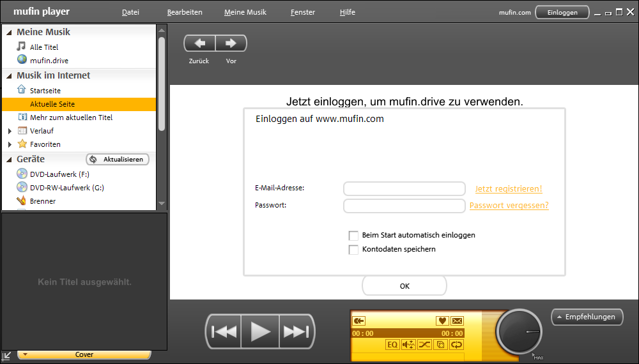Open the Fenster menu
This screenshot has width=639, height=364.
303,12
